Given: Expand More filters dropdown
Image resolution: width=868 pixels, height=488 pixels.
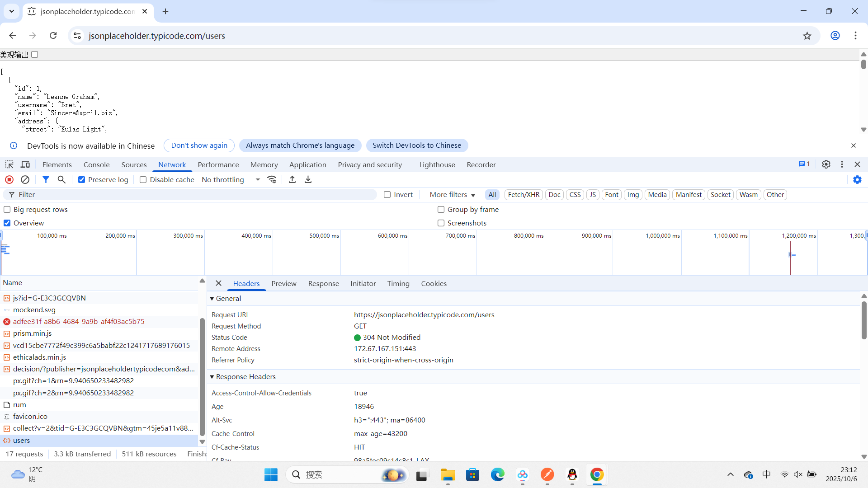Looking at the screenshot, I should tap(452, 194).
